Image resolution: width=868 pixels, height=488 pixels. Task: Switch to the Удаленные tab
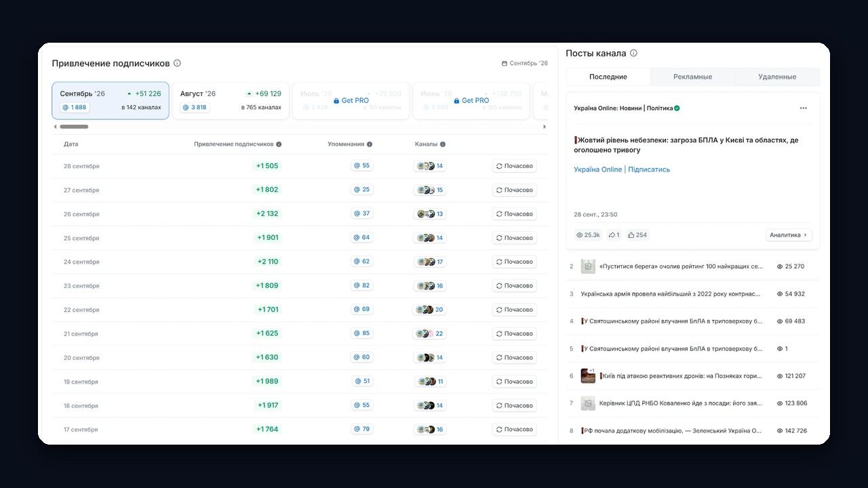click(x=777, y=77)
